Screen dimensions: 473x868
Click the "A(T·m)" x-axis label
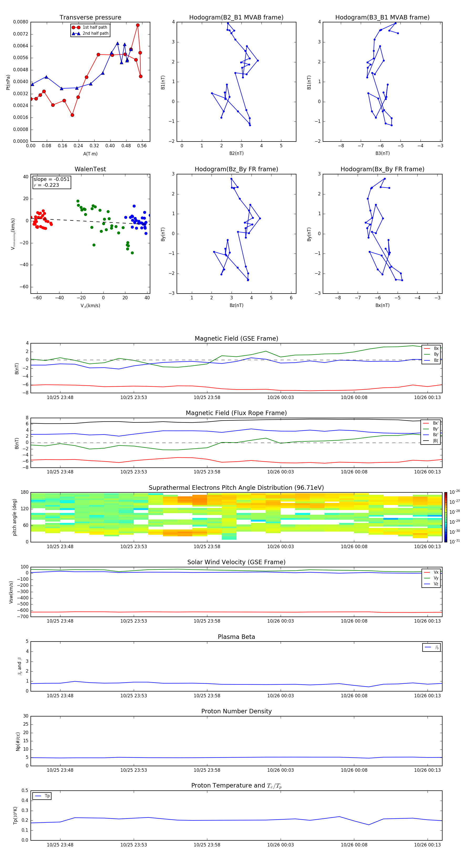(x=90, y=154)
